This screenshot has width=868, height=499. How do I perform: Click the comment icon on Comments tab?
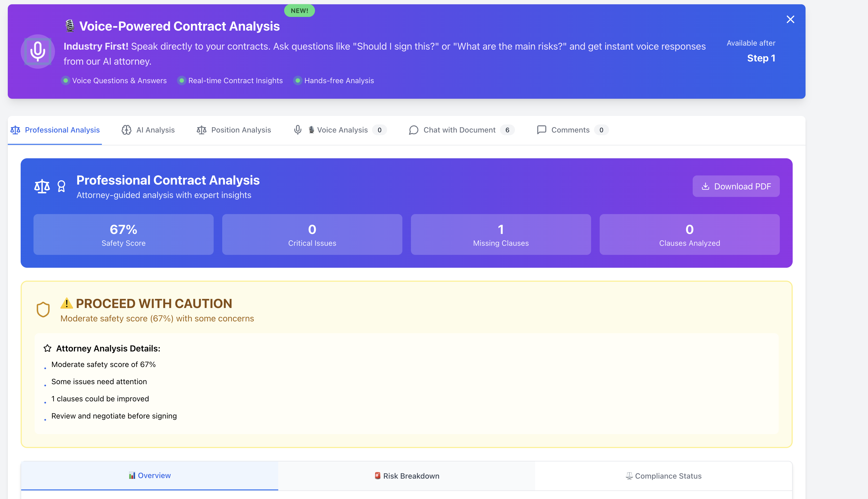(x=541, y=130)
